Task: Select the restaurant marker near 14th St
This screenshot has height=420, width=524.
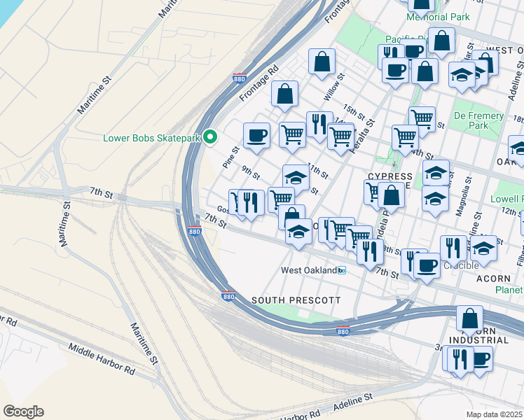Action: coord(318,126)
